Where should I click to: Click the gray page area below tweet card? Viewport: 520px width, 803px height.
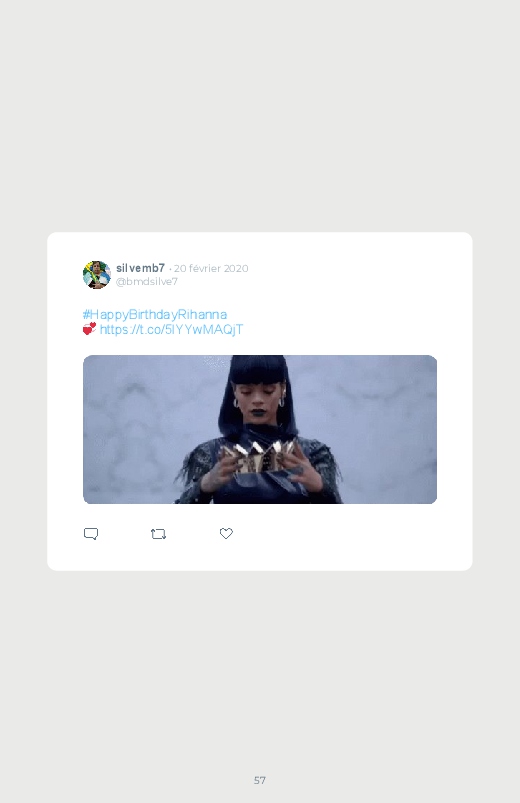[x=260, y=666]
